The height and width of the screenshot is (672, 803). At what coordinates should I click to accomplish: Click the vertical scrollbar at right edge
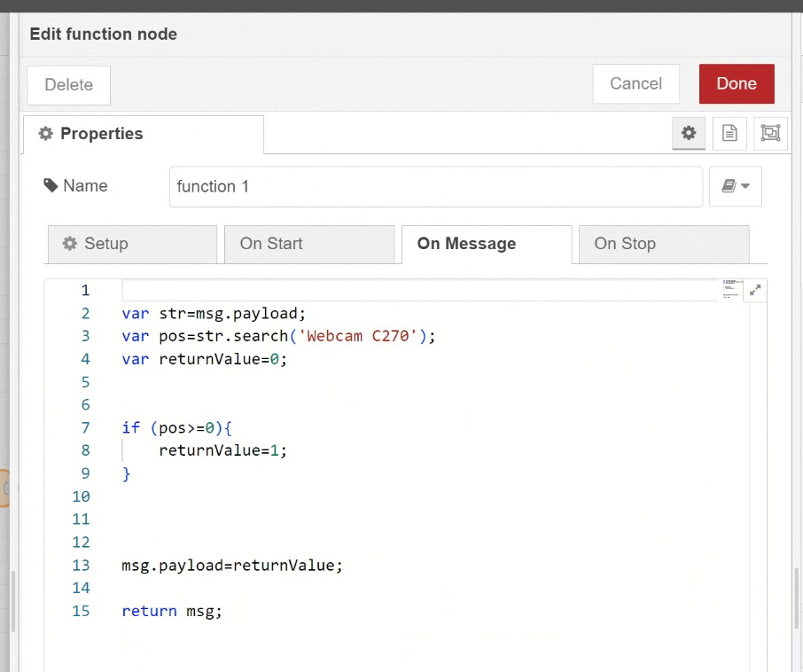point(797,598)
